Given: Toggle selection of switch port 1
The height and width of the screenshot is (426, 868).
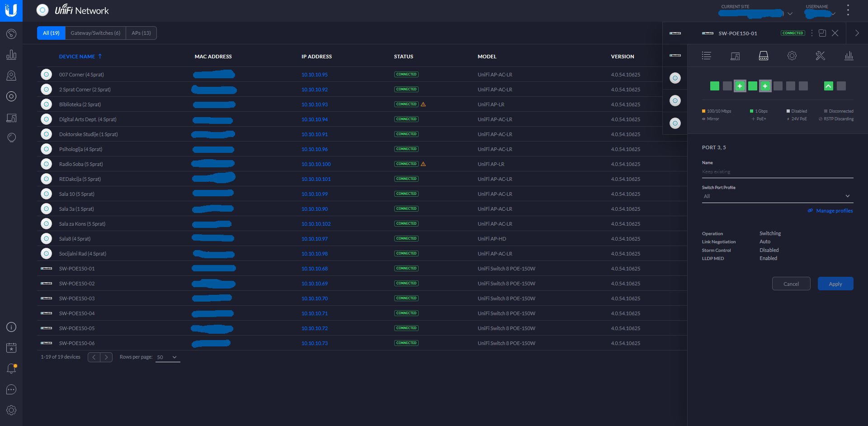Looking at the screenshot, I should [714, 86].
